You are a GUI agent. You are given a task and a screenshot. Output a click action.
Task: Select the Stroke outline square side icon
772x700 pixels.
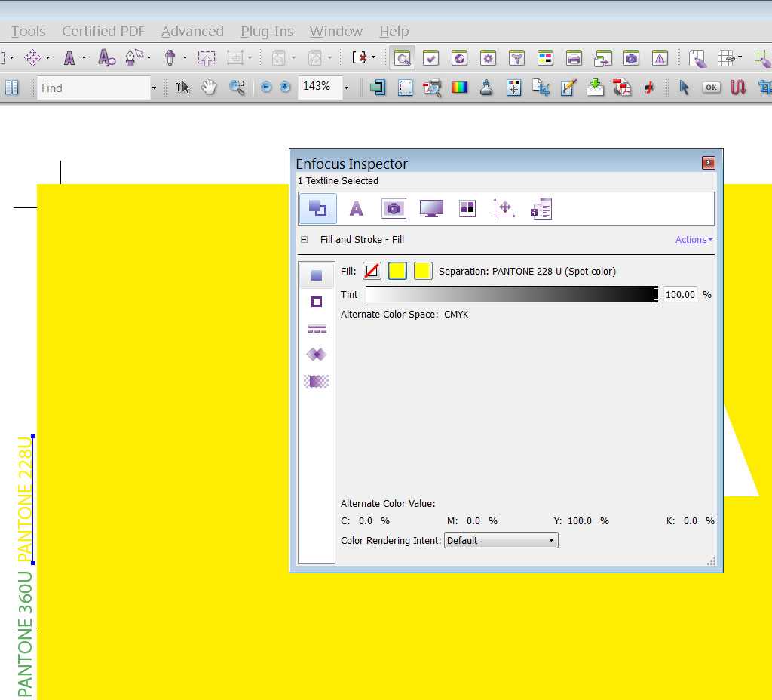coord(317,302)
